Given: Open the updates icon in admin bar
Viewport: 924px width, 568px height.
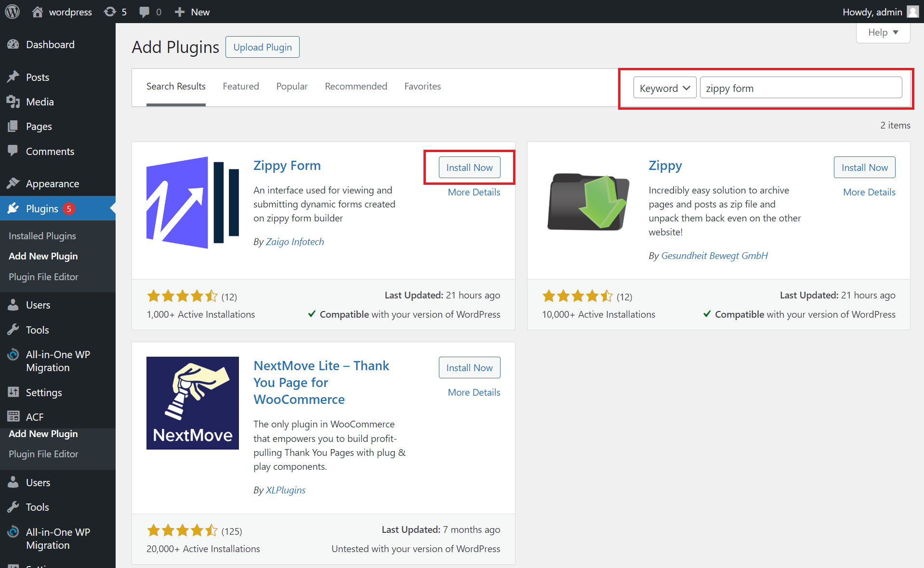Looking at the screenshot, I should (x=110, y=12).
